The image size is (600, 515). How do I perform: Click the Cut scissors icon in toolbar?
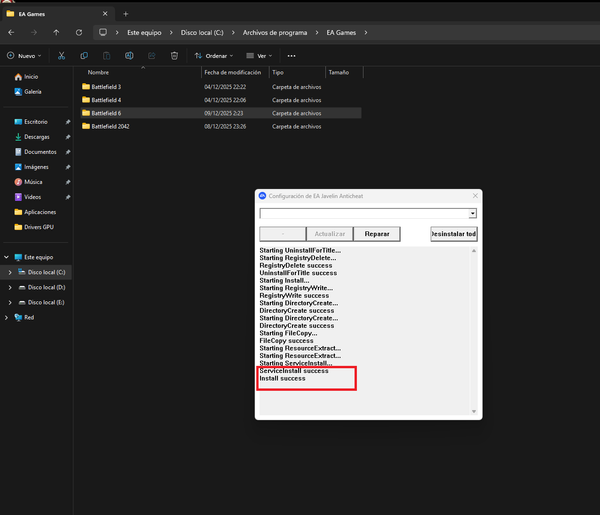click(61, 56)
